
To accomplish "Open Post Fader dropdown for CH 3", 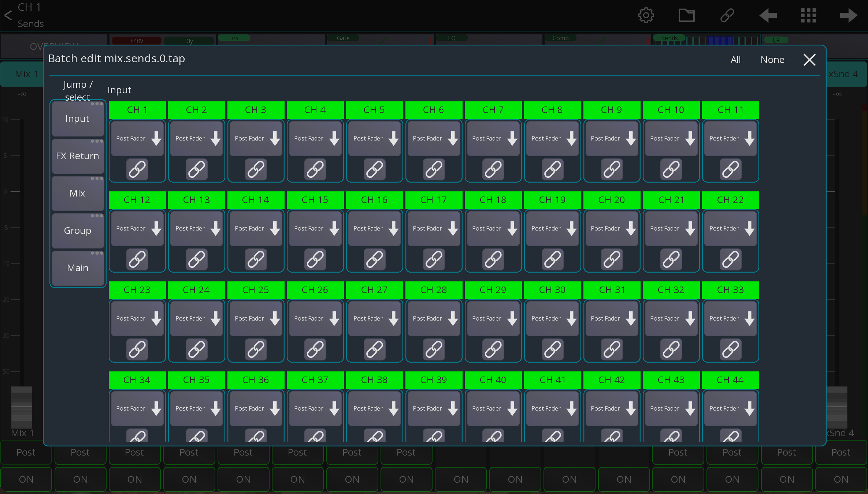I will [x=256, y=139].
